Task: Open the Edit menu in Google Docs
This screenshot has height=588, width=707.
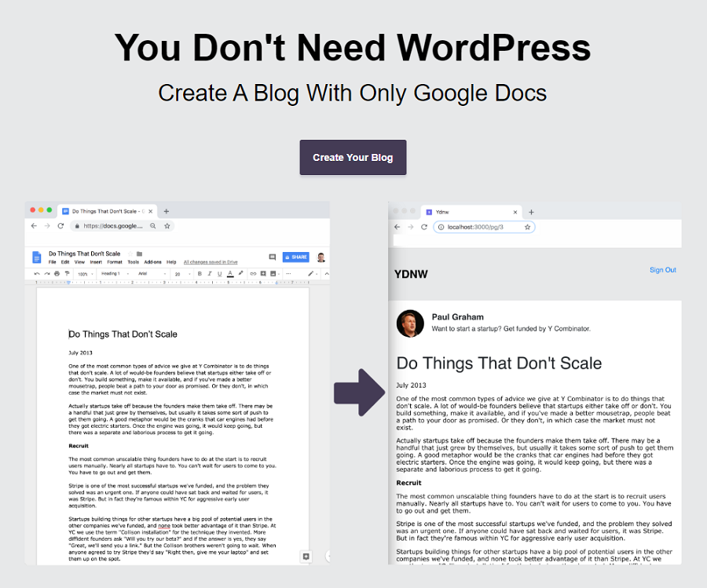Action: point(65,261)
